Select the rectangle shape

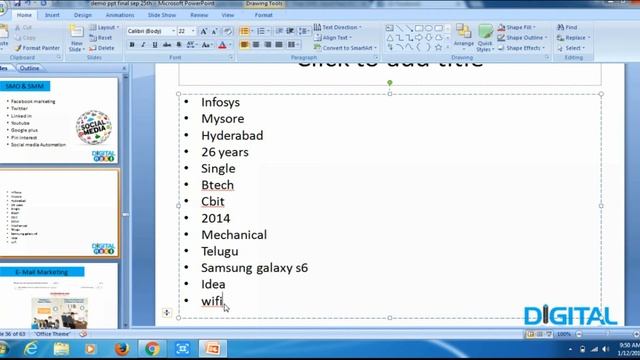click(x=419, y=29)
